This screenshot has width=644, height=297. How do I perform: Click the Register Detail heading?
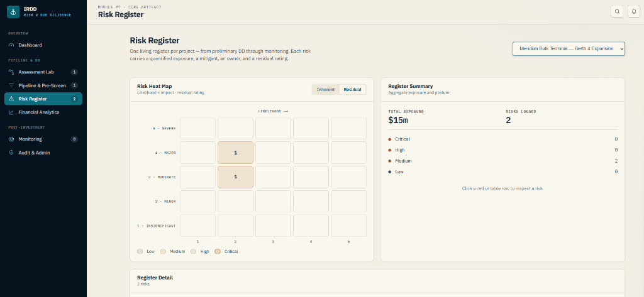[x=155, y=278]
